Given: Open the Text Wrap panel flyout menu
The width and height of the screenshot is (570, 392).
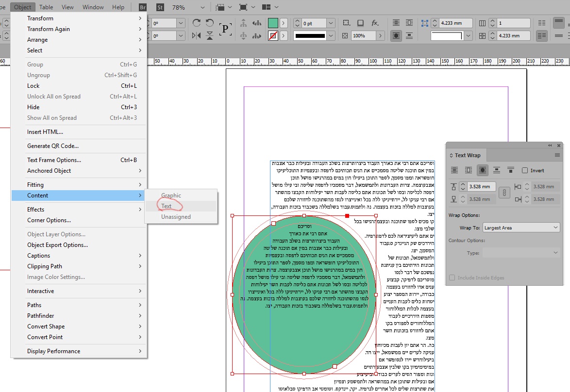Looking at the screenshot, I should pyautogui.click(x=557, y=155).
